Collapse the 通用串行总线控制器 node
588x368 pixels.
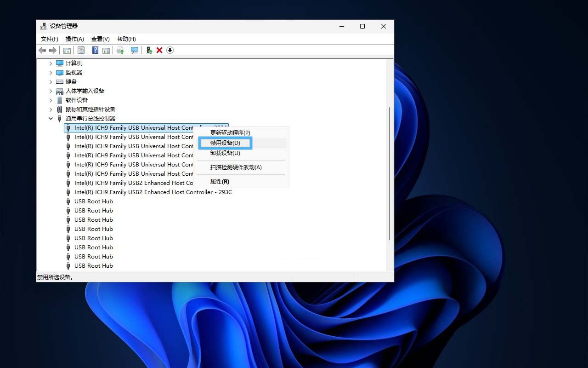pyautogui.click(x=51, y=118)
